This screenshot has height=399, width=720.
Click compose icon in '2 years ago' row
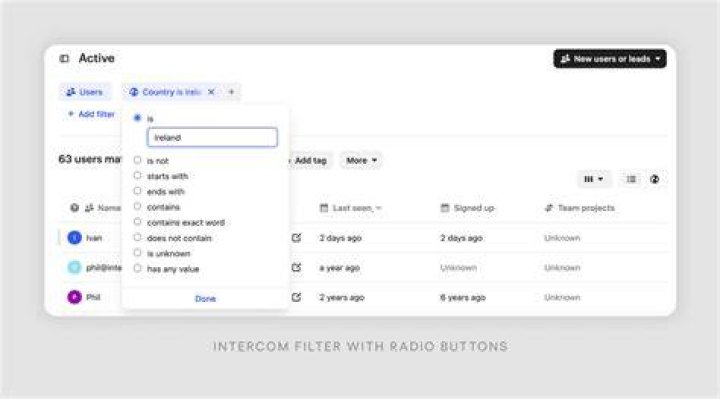(297, 297)
